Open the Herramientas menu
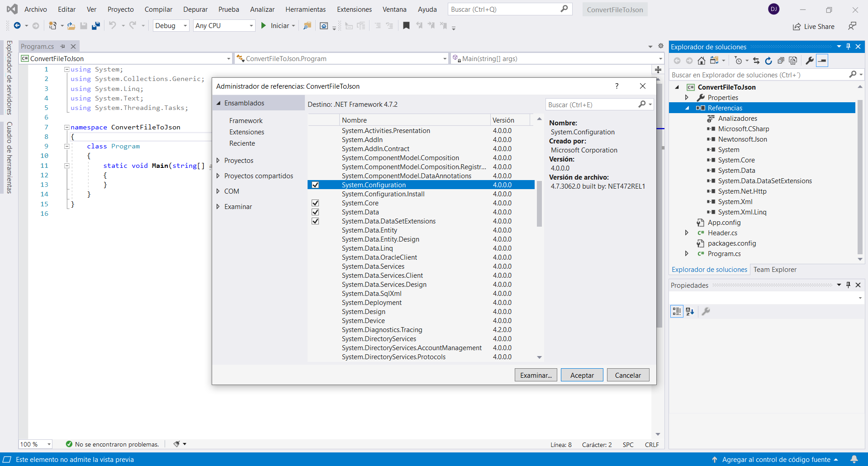The width and height of the screenshot is (868, 466). coord(305,10)
